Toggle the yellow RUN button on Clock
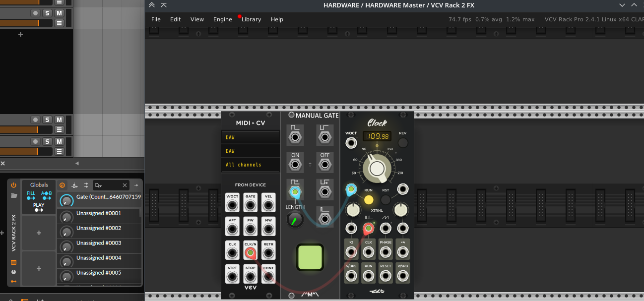 tap(369, 200)
